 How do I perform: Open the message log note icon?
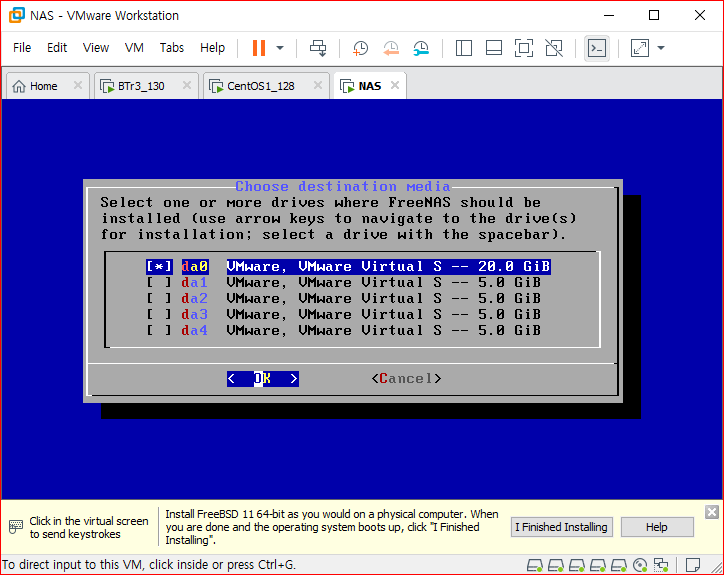click(x=693, y=565)
